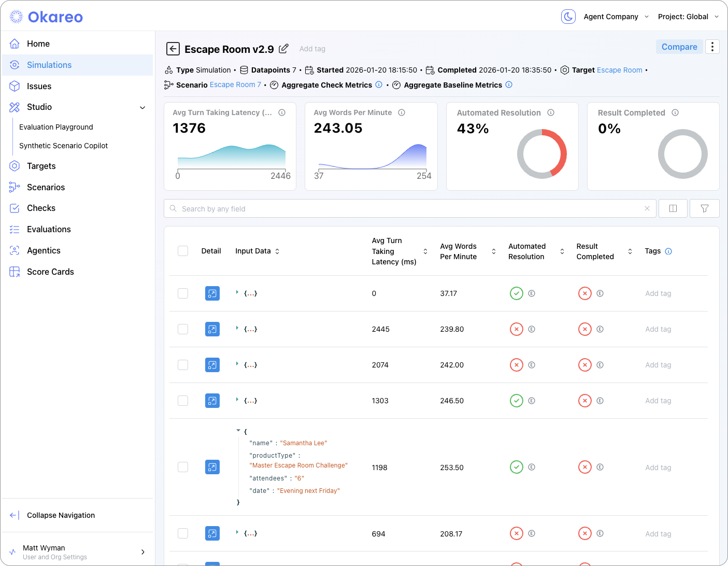Switch to the Scenarios sidebar section
Screen dimensions: 728x566
click(x=46, y=187)
